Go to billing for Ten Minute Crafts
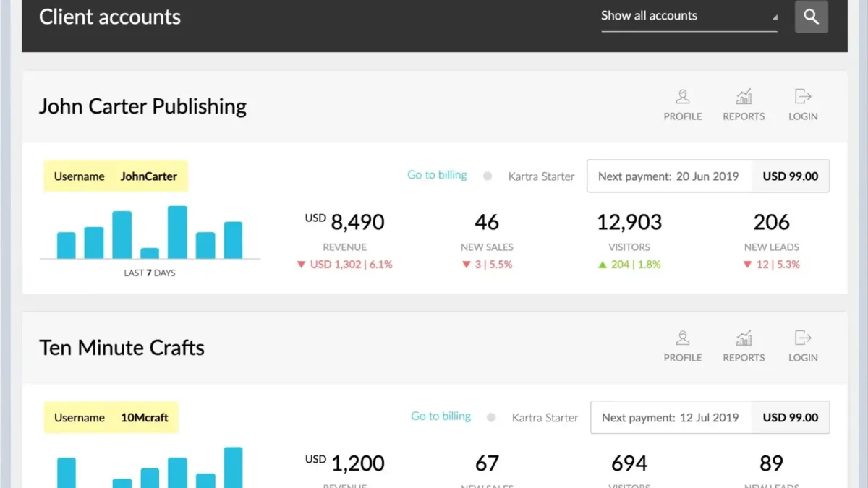868x488 pixels. pyautogui.click(x=441, y=416)
